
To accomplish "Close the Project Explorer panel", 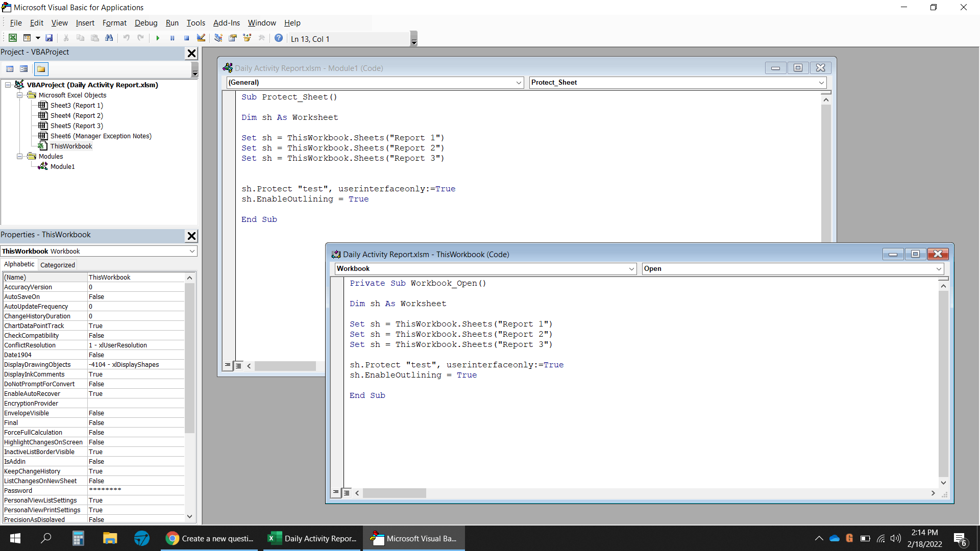I will (x=191, y=53).
